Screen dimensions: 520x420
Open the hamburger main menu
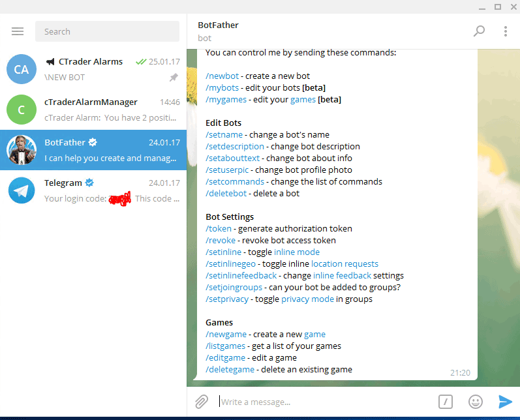(18, 31)
